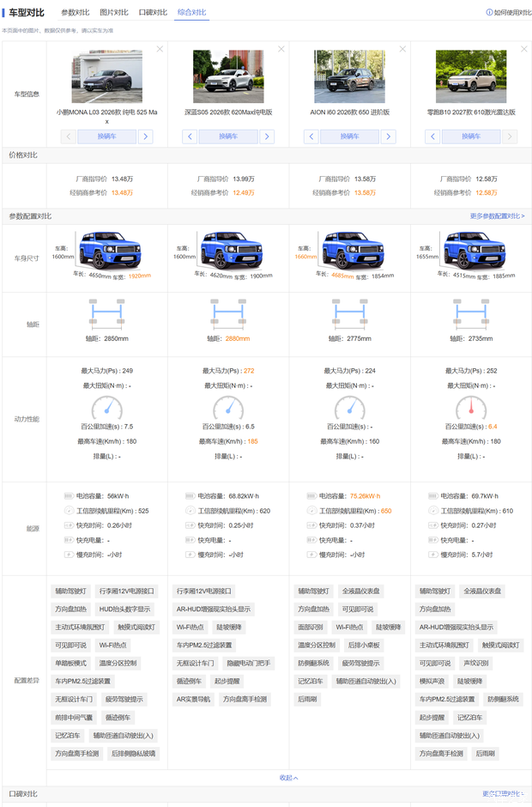532x807 pixels.
Task: Open 深蓝S05 2026款 620Max纯电版 link
Action: (x=228, y=112)
